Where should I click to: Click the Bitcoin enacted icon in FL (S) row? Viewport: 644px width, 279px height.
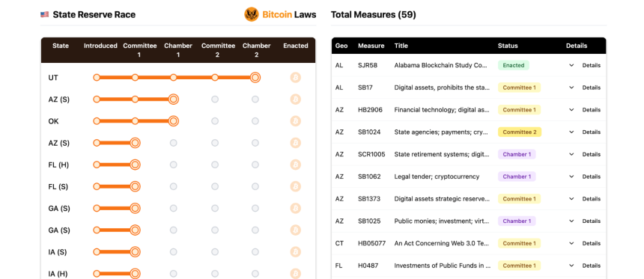point(296,187)
